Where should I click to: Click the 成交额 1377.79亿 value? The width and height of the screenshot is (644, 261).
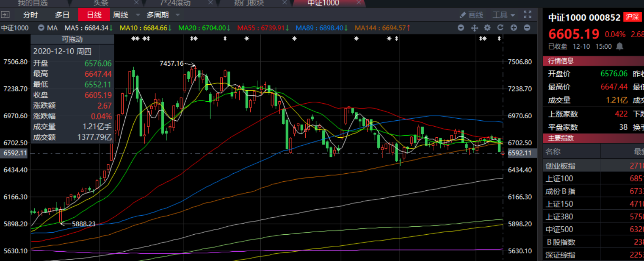click(x=94, y=137)
